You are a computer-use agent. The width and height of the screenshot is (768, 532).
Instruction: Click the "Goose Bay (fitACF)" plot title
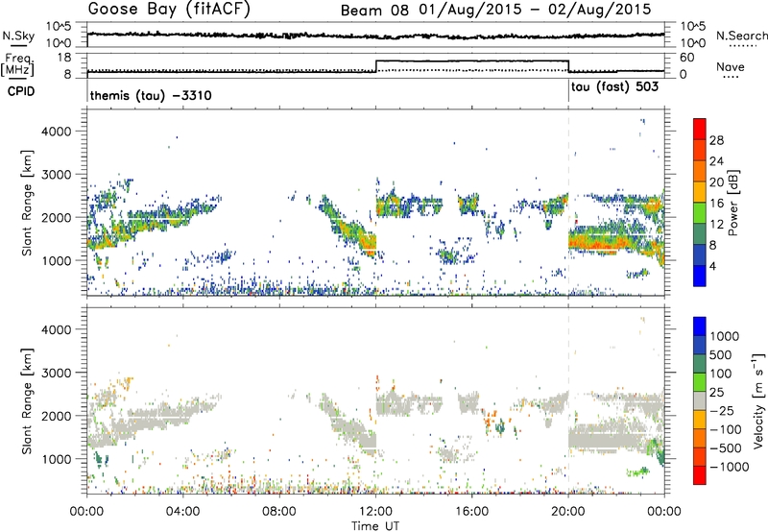click(169, 10)
